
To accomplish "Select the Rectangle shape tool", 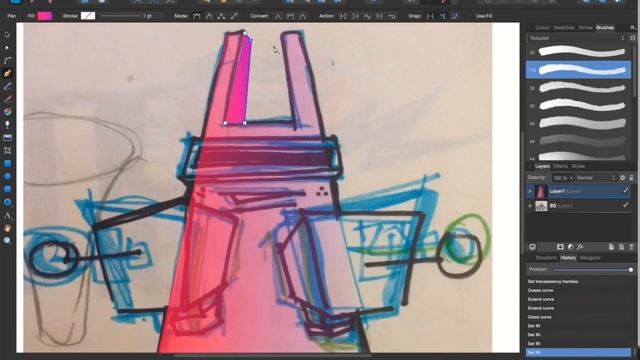I will pos(7,163).
